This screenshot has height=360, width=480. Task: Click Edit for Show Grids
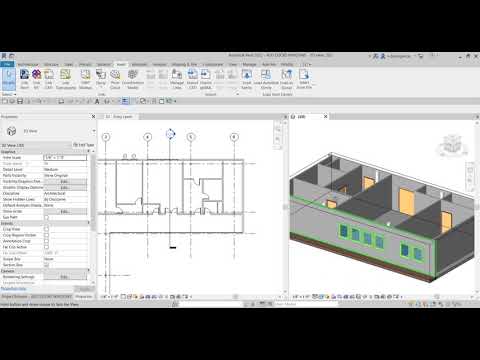pos(65,211)
